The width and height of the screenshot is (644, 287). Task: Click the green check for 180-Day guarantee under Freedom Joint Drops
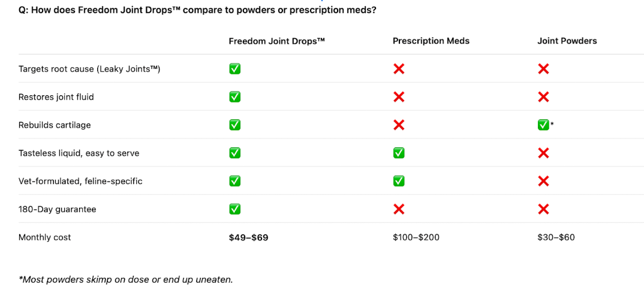pos(235,209)
